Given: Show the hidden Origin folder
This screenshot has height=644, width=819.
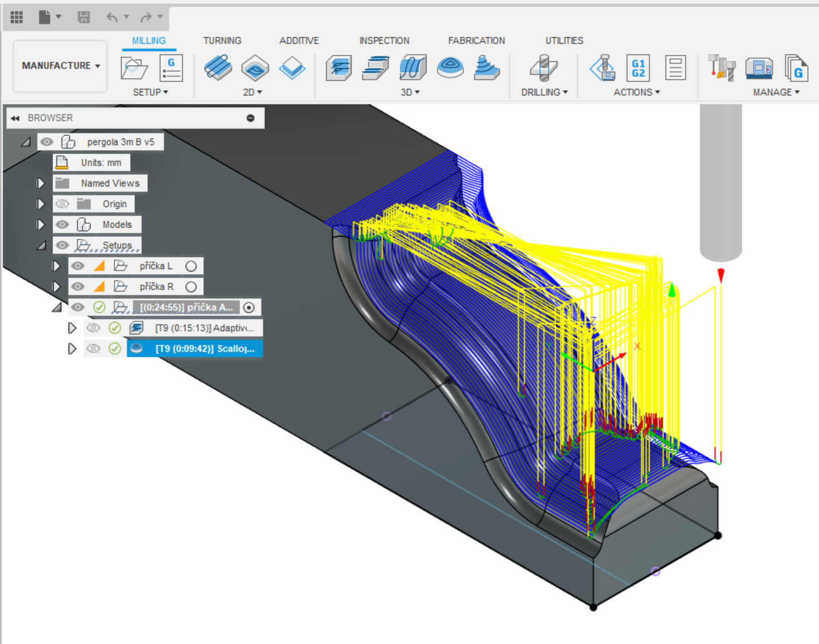Looking at the screenshot, I should [63, 204].
